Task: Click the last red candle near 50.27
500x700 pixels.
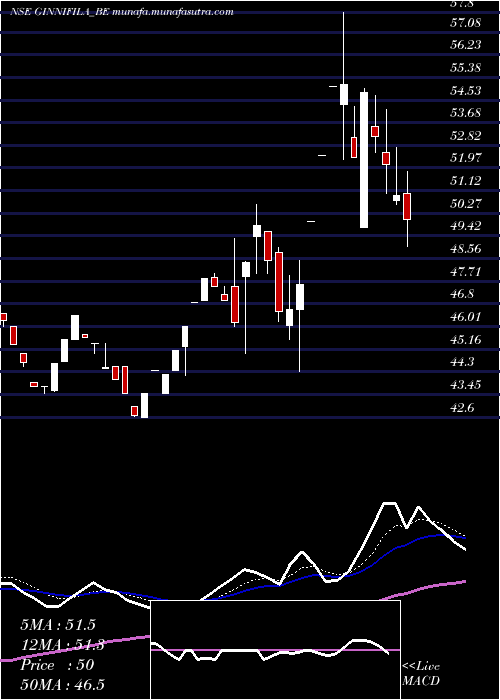Action: (407, 206)
